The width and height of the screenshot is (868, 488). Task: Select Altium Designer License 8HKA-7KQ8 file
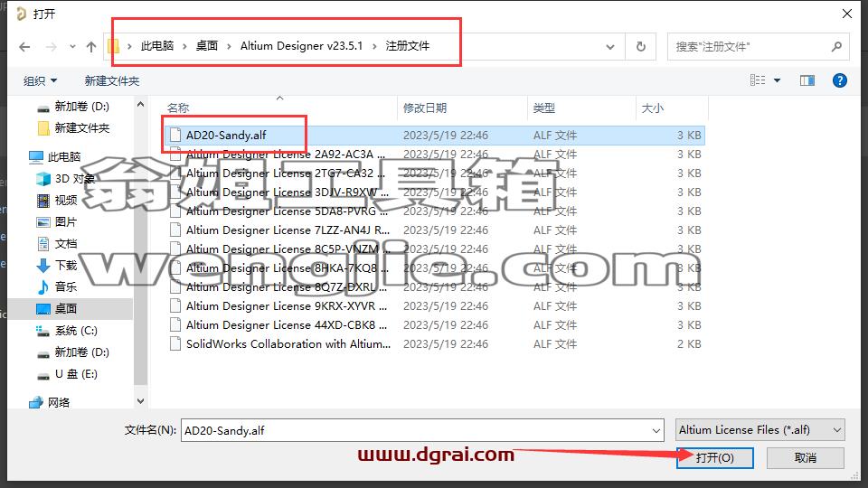tap(435, 267)
